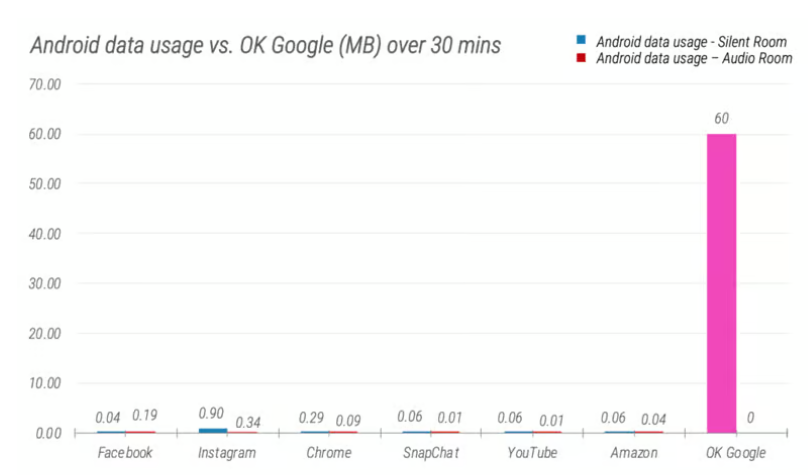Click the SnapChat category label

pyautogui.click(x=431, y=453)
